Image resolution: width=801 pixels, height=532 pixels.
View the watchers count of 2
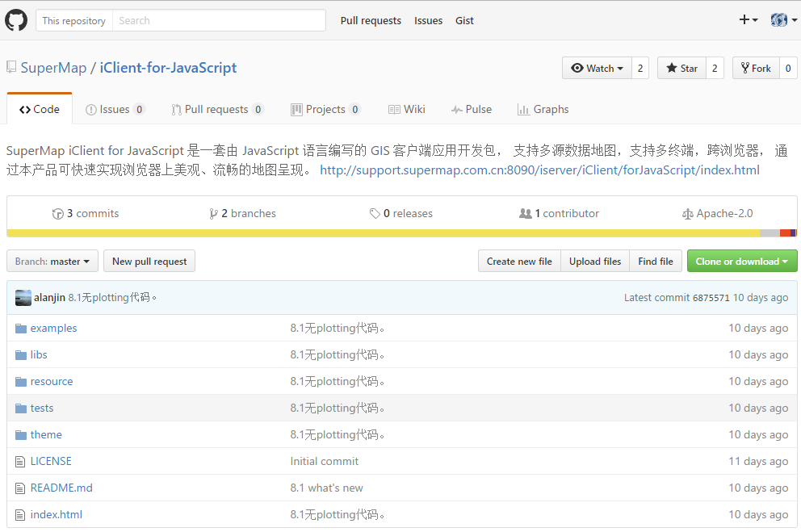point(640,68)
